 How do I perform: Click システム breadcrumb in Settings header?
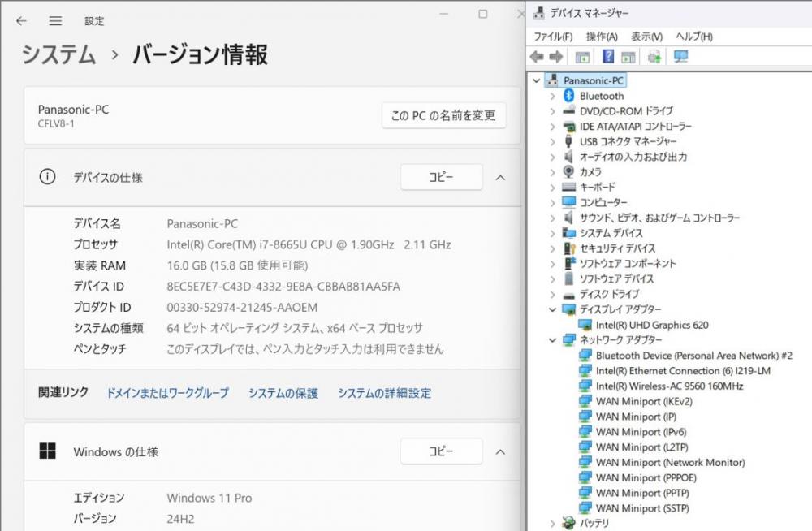click(58, 54)
